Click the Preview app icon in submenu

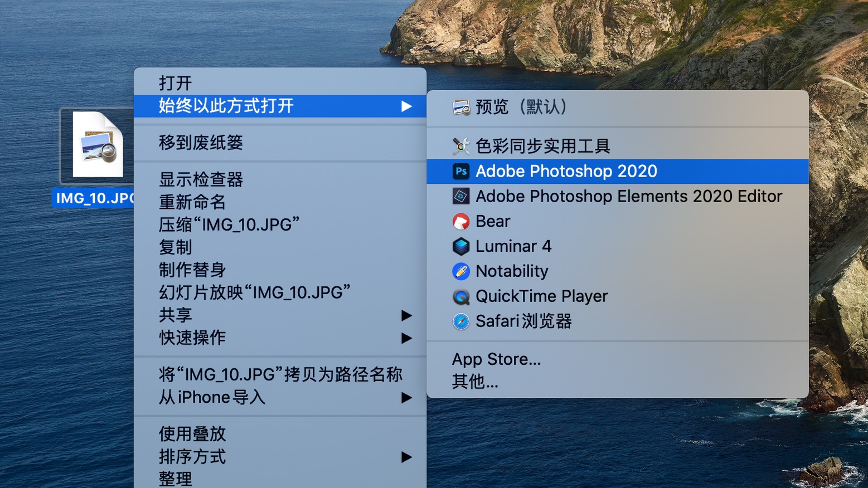461,107
